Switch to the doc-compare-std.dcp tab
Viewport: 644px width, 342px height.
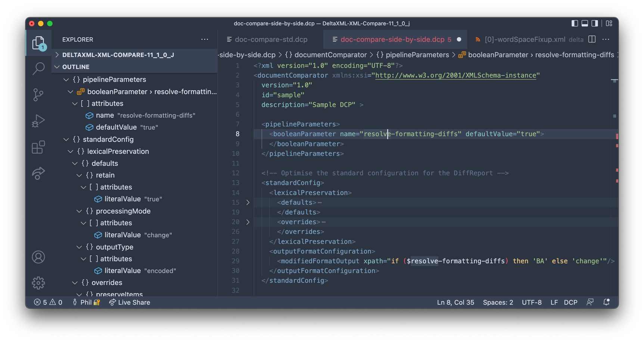tap(270, 39)
